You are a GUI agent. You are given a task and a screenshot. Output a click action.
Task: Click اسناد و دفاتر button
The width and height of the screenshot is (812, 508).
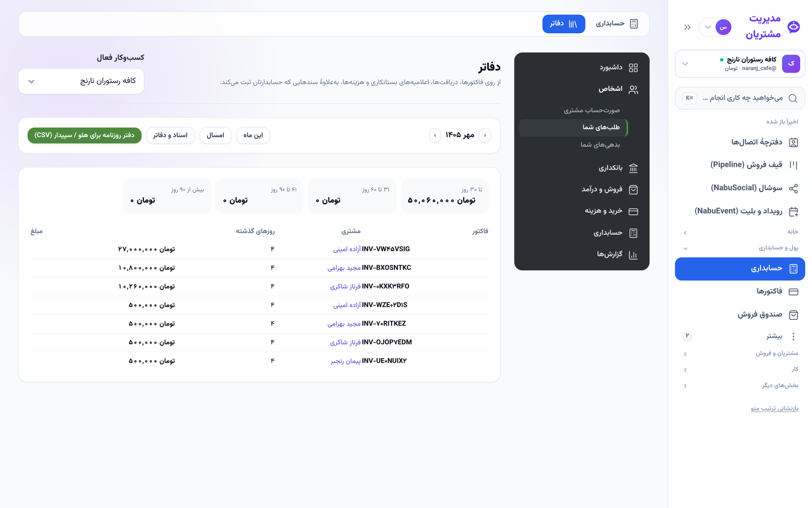[170, 135]
